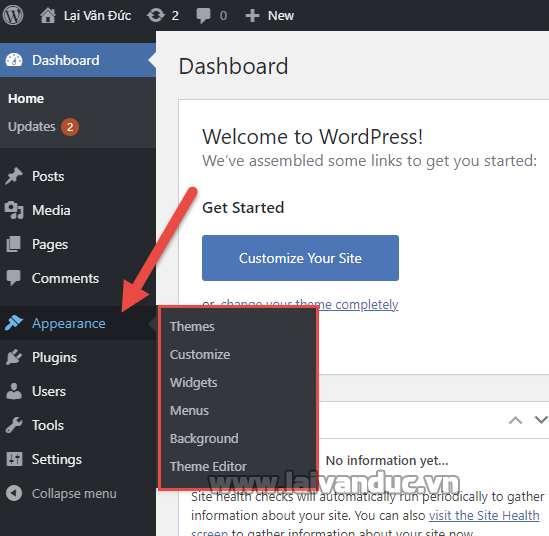This screenshot has height=536, width=549.
Task: Click the Collapse menu arrow icon
Action: point(14,493)
